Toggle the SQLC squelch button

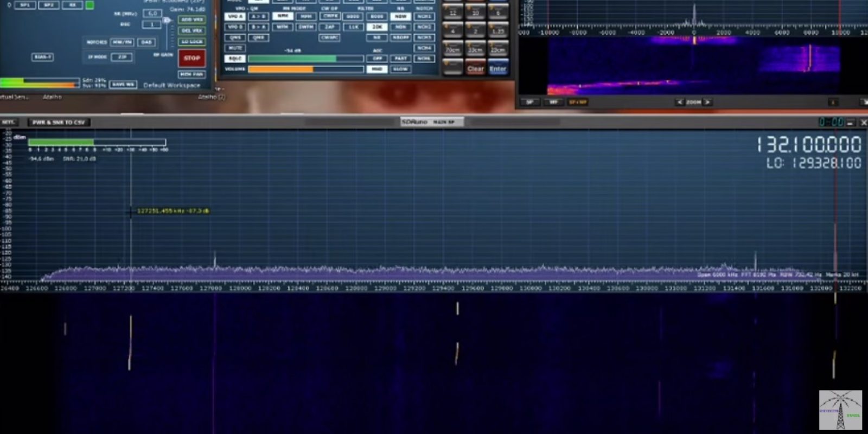pyautogui.click(x=235, y=59)
